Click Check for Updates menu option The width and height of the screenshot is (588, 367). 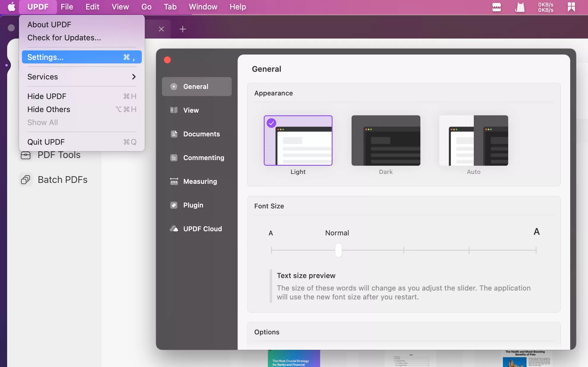pyautogui.click(x=64, y=37)
